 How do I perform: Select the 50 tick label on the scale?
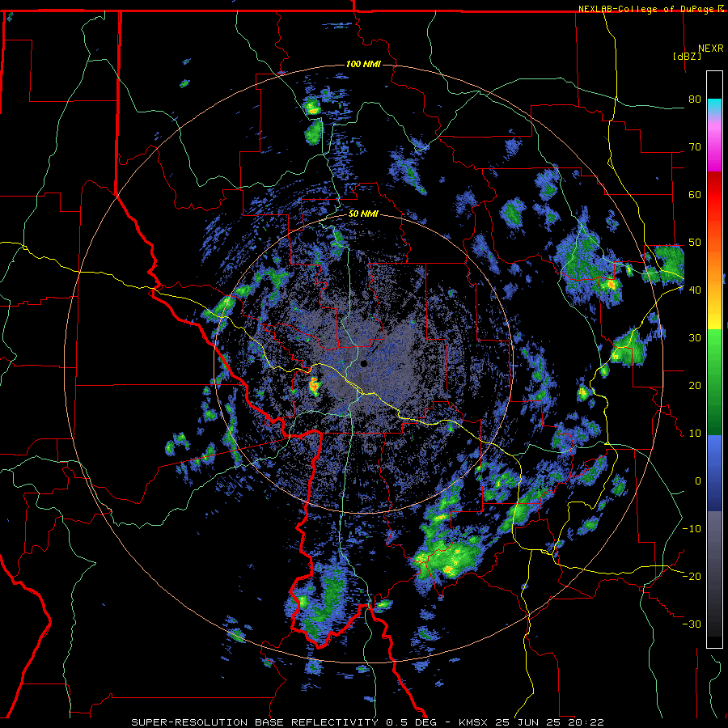click(695, 243)
